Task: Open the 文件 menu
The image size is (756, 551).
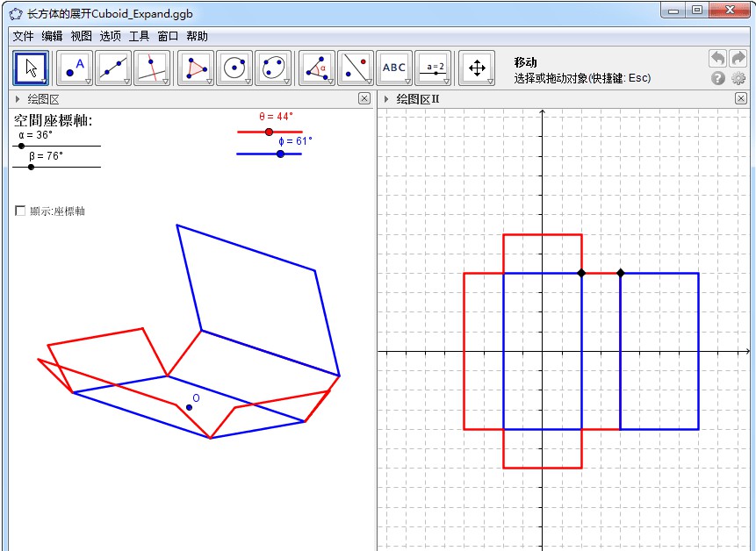Action: tap(23, 36)
